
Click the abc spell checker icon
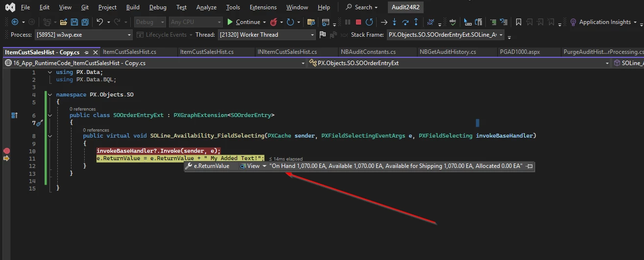coord(453,22)
